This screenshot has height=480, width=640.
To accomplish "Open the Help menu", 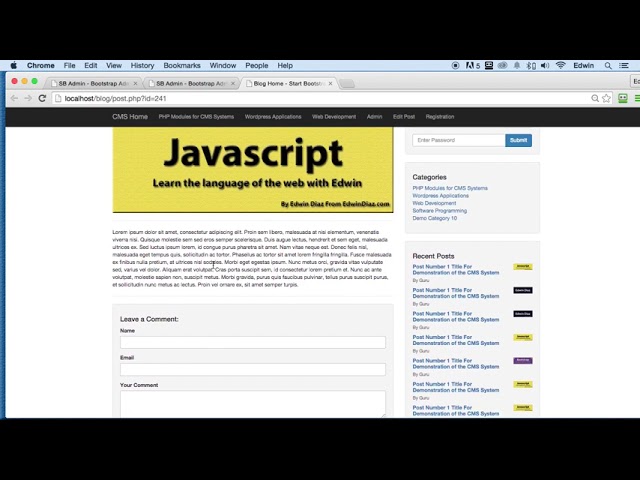I will [x=285, y=65].
